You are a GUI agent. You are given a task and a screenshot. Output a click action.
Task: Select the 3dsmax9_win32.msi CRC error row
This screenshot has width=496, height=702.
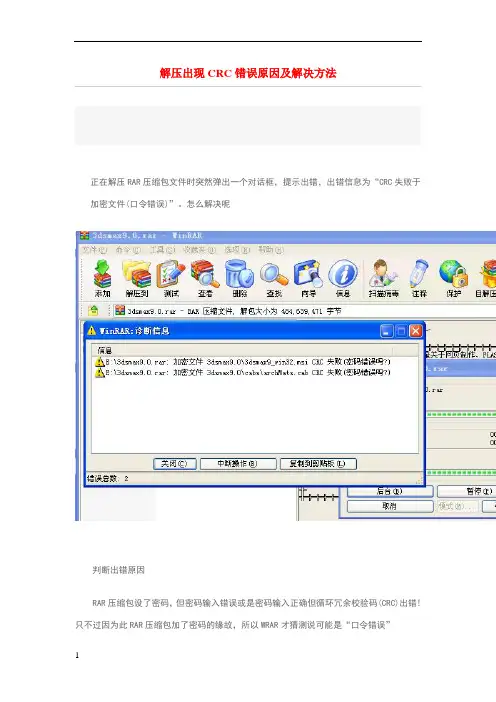pos(243,361)
